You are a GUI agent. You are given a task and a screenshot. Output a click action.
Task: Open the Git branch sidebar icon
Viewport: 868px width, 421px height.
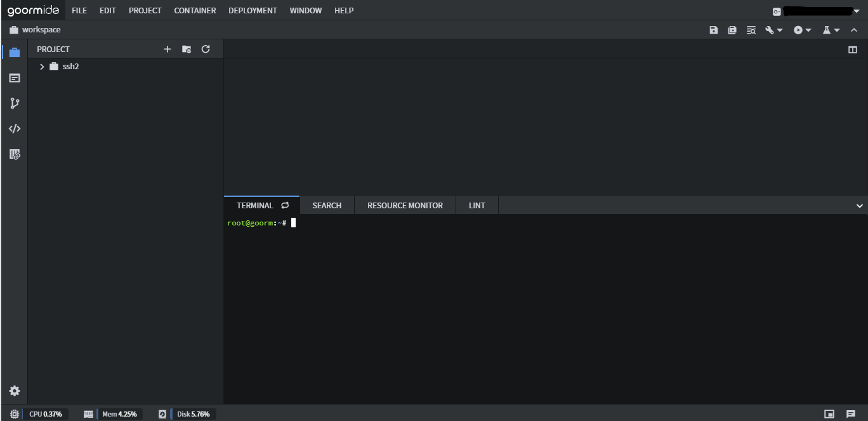point(15,104)
